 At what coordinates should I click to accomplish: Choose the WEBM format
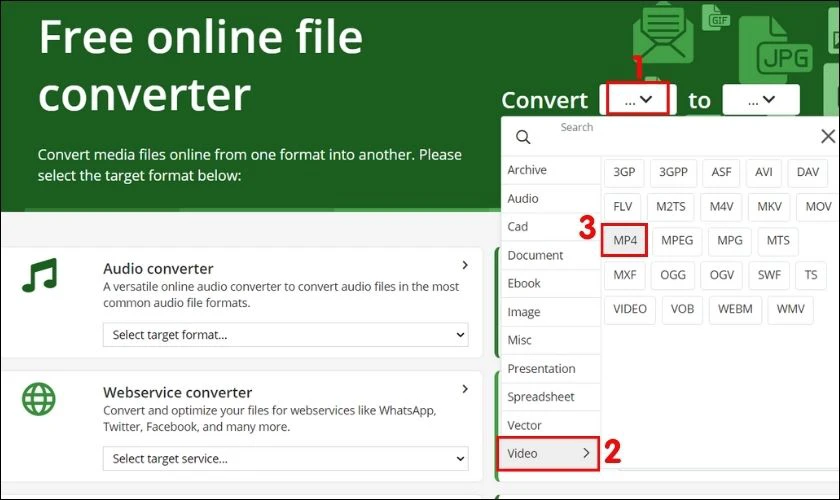click(x=735, y=309)
